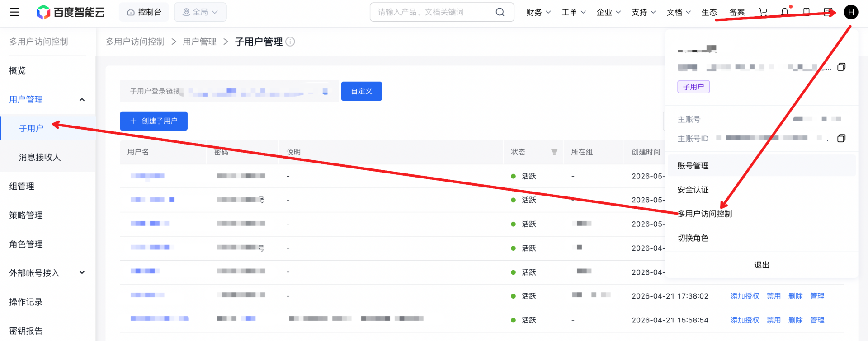Click the 自定义 button
The height and width of the screenshot is (341, 868).
(x=361, y=91)
